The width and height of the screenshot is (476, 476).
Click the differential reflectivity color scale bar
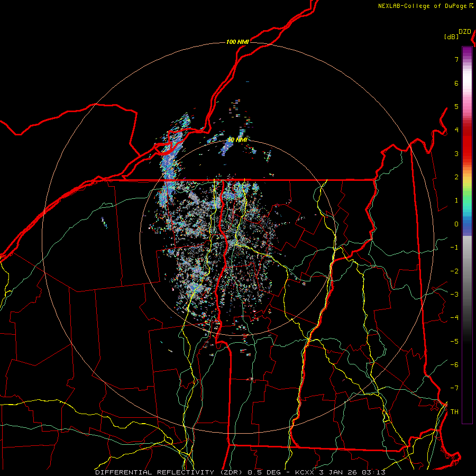467,235
